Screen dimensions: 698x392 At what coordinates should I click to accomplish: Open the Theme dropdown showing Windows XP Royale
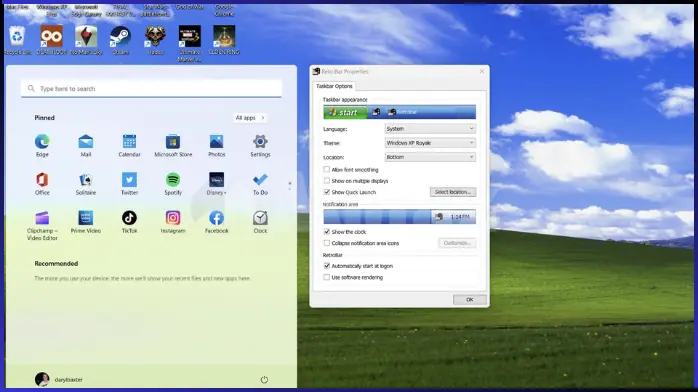tap(430, 143)
